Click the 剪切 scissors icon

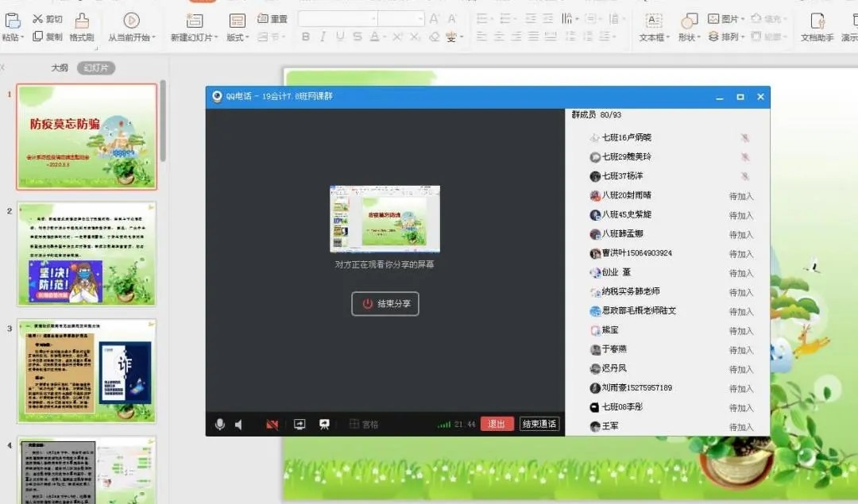38,19
